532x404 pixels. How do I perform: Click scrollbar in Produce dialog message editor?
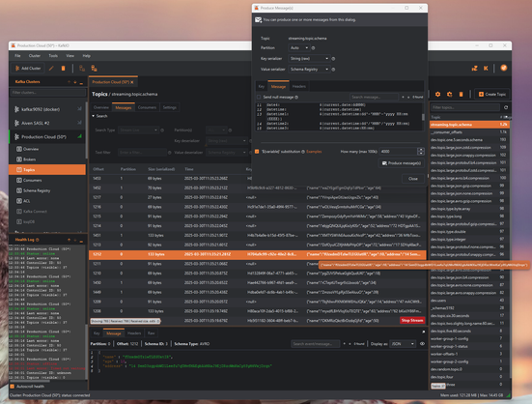pos(423,117)
